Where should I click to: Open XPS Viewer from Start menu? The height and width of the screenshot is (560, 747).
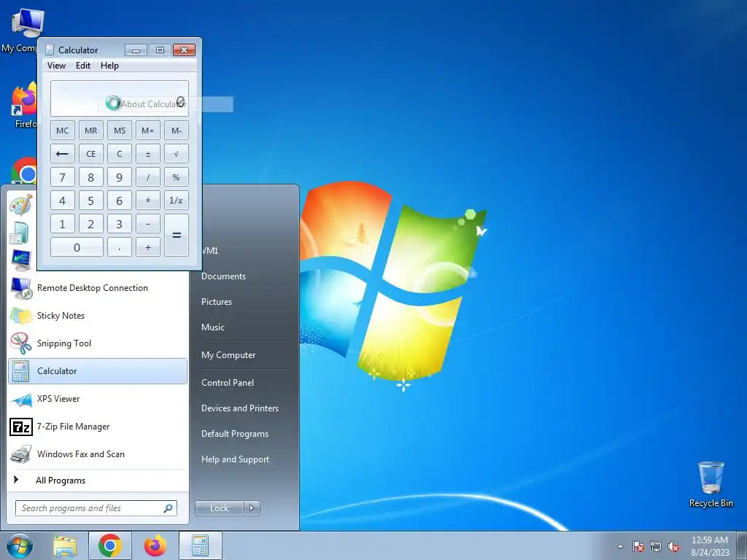(x=98, y=399)
